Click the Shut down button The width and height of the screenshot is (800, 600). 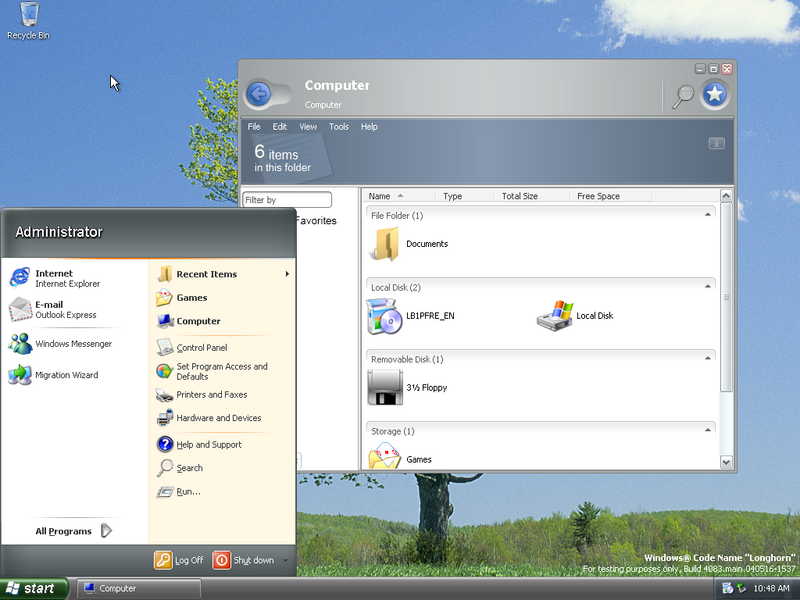point(244,560)
